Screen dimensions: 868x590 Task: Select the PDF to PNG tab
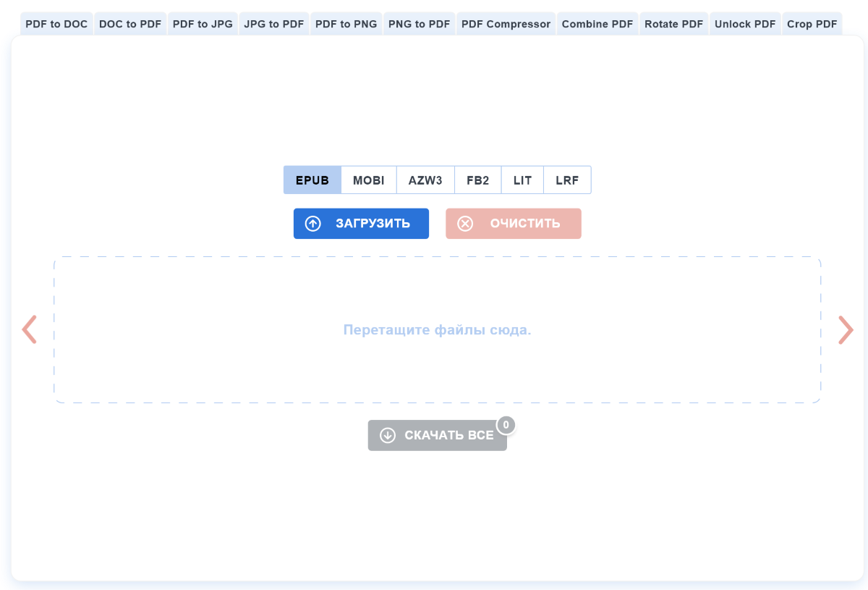[346, 24]
